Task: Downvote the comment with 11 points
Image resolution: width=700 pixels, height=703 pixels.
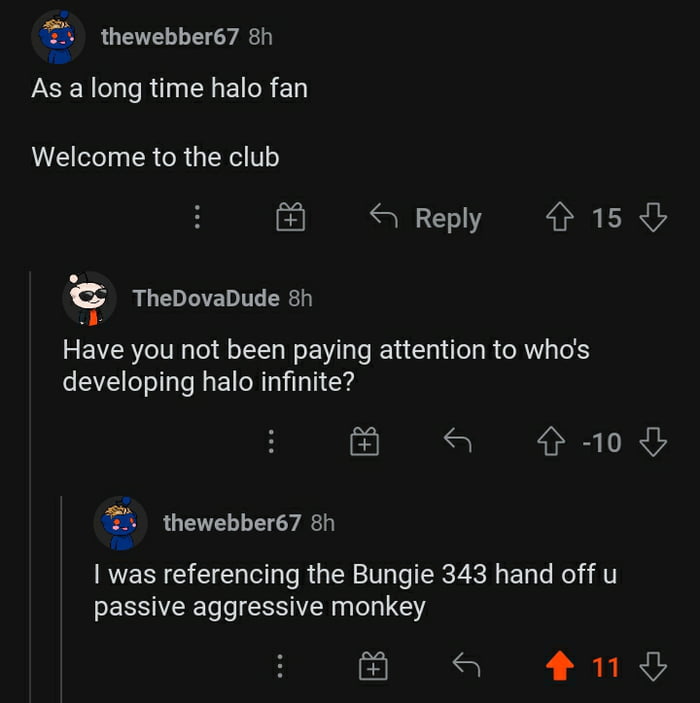Action: 653,666
